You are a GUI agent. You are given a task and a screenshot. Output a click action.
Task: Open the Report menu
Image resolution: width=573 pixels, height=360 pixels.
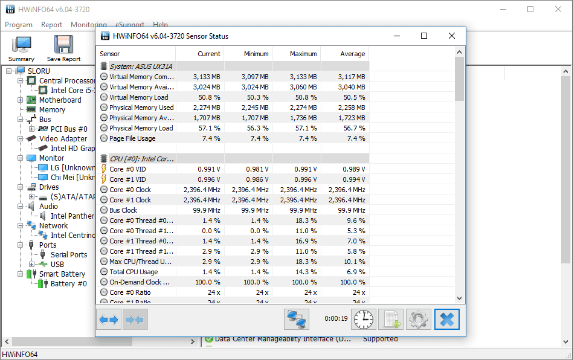52,24
